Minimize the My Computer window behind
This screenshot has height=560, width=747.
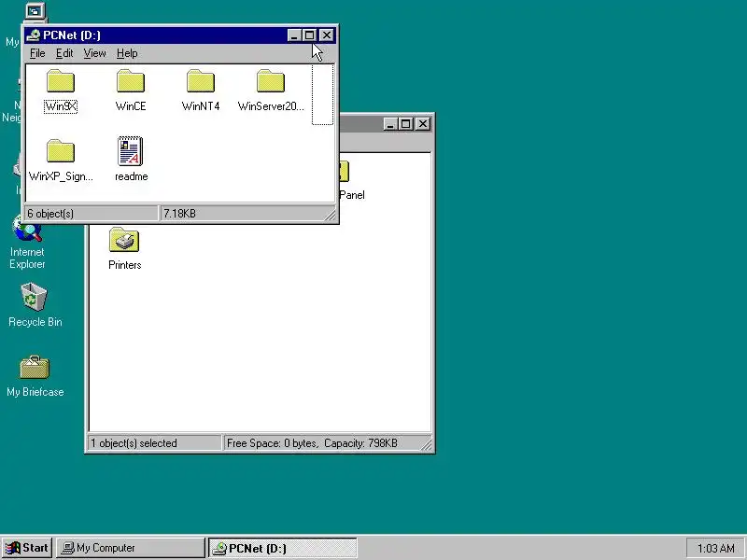(x=390, y=124)
